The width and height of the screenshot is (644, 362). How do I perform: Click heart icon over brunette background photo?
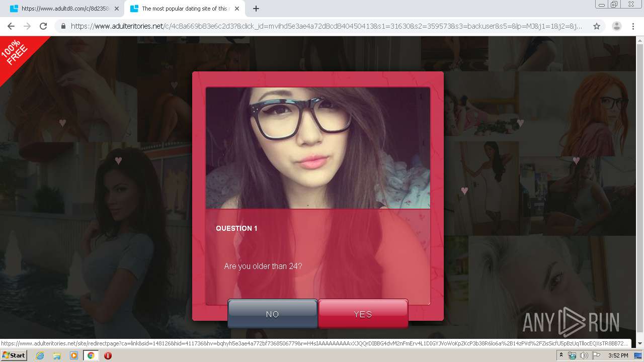tap(118, 161)
